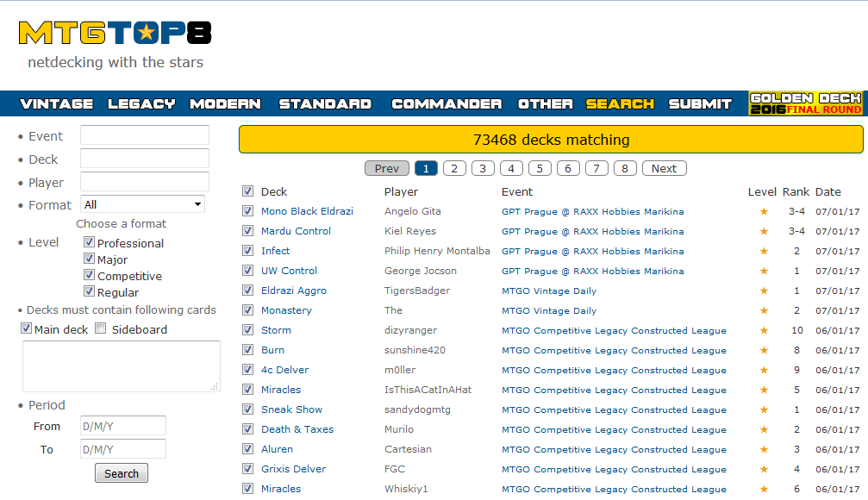Go to results page 2

(454, 168)
